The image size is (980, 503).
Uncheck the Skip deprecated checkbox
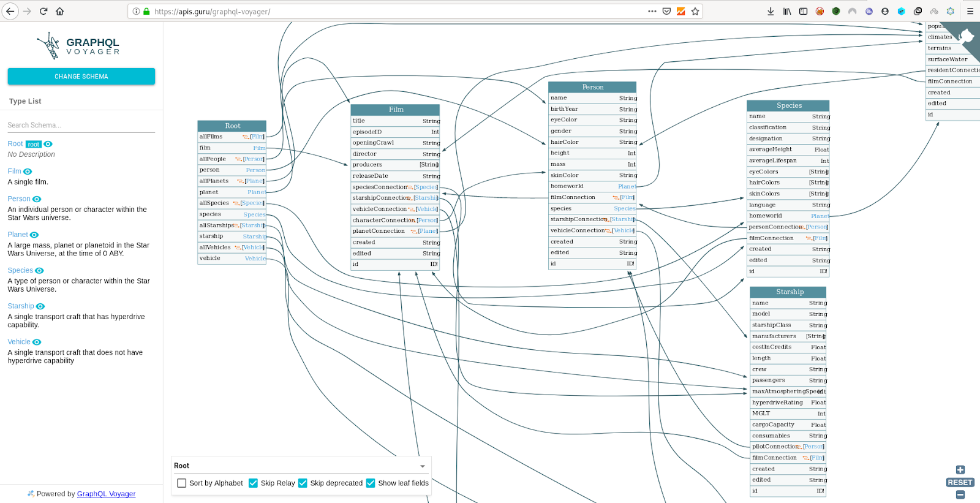tap(303, 483)
